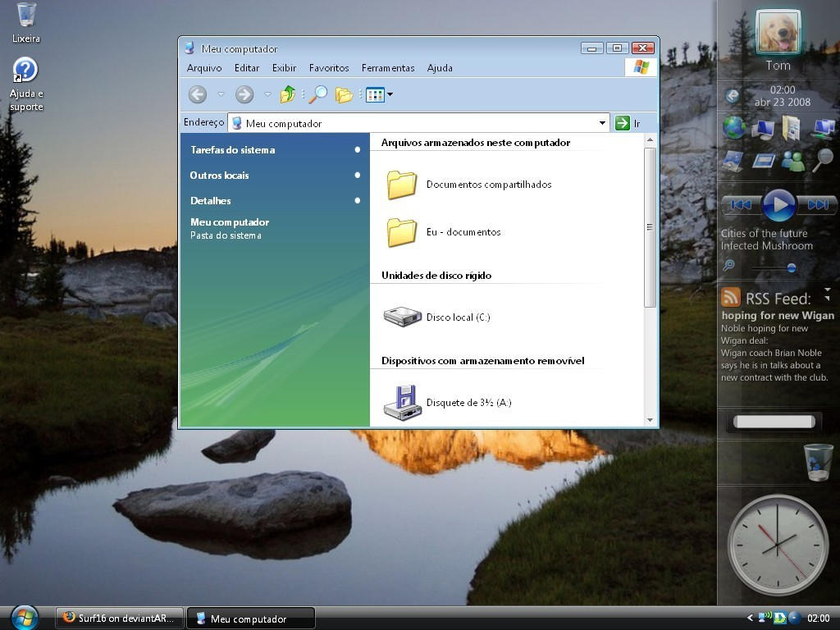The width and height of the screenshot is (840, 630).
Task: Click the Meu computador taskbar button
Action: 251,619
